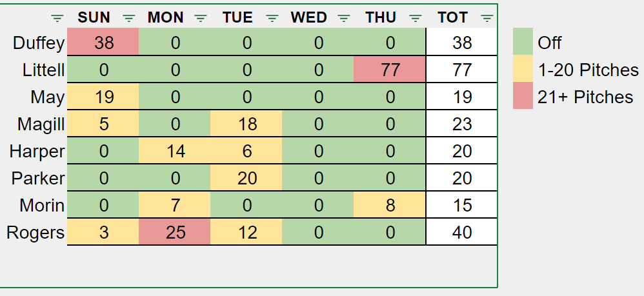This screenshot has width=644, height=296.
Task: Select the SUN column header label
Action: coord(94,18)
